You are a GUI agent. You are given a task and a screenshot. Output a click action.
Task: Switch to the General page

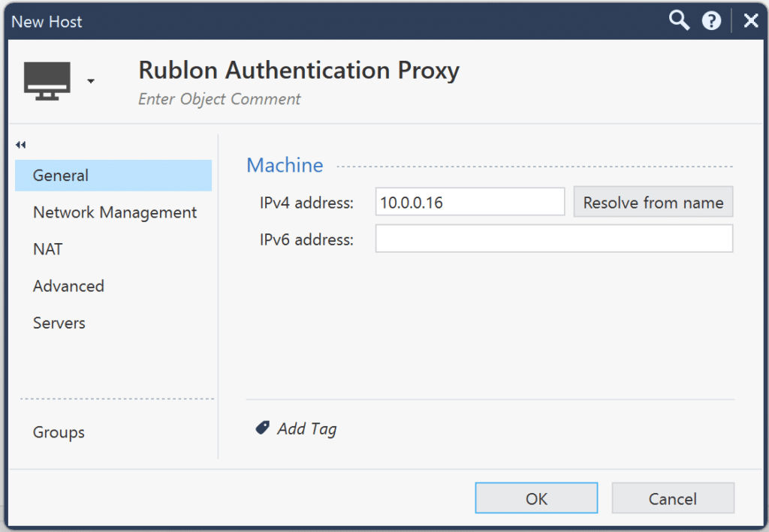(60, 175)
